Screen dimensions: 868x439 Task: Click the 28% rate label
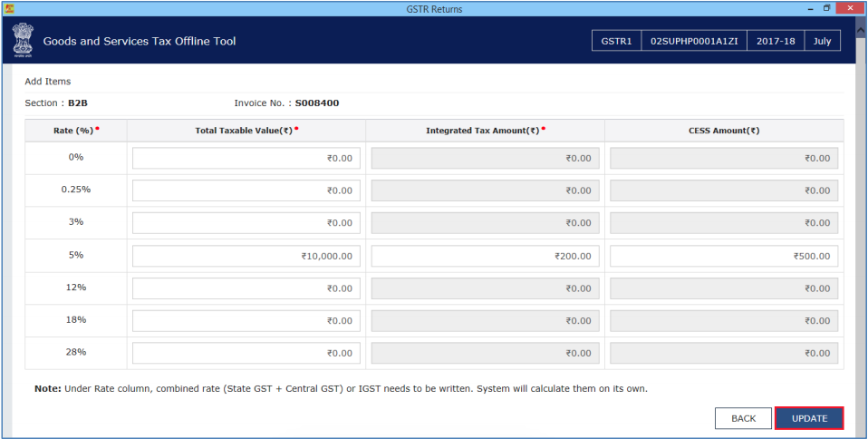click(x=76, y=351)
